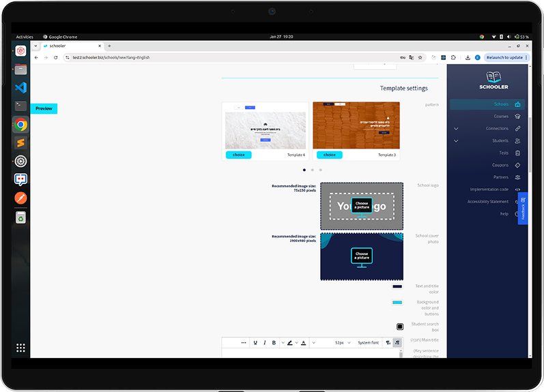
Task: Open the Accessibility Statement menu item
Action: 487,202
